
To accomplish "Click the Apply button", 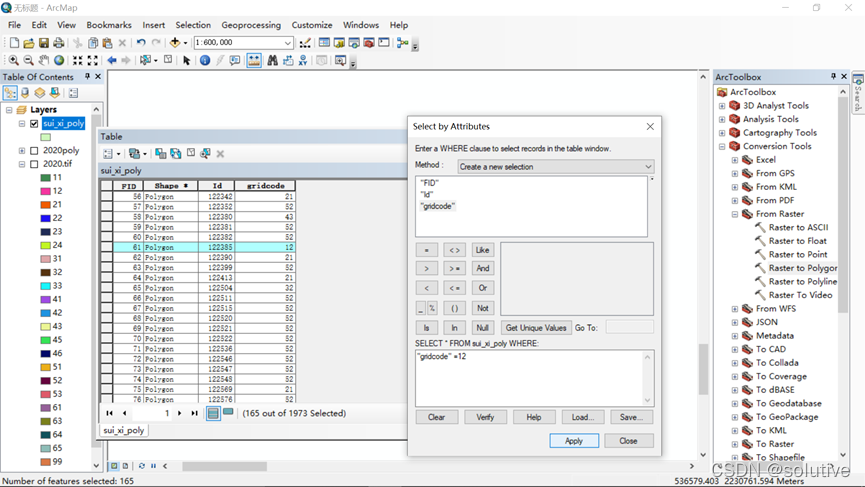I will pyautogui.click(x=573, y=440).
